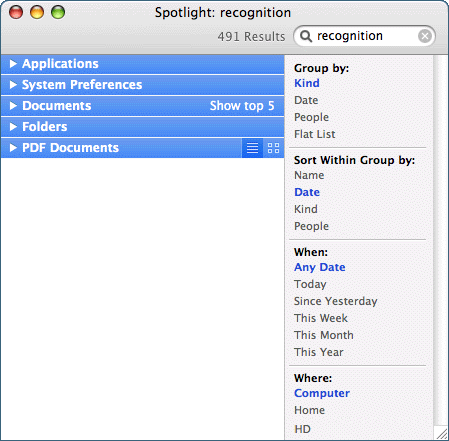Click the window zoom green button
The width and height of the screenshot is (449, 441).
[58, 12]
